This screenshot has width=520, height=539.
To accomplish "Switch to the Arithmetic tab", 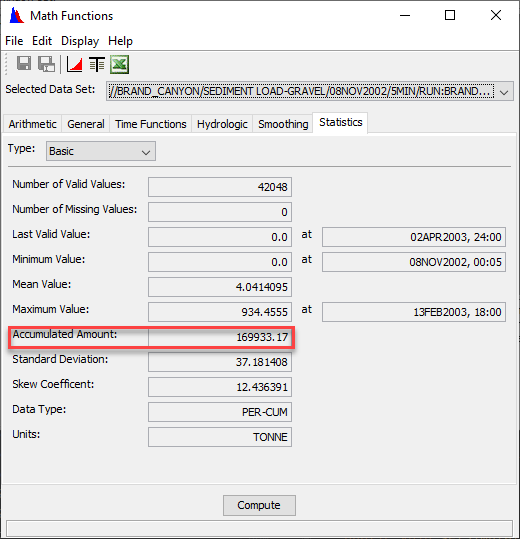I will coord(33,124).
